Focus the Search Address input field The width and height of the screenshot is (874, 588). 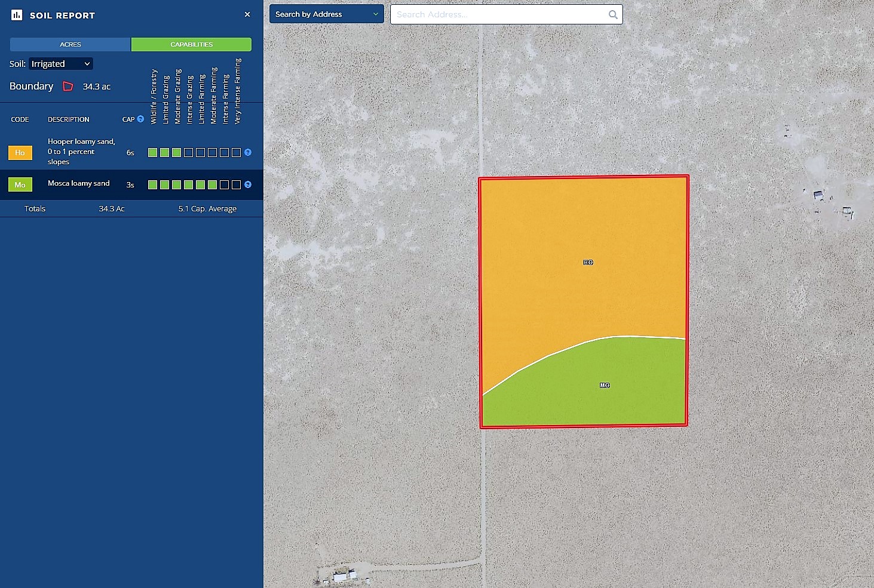pyautogui.click(x=499, y=15)
